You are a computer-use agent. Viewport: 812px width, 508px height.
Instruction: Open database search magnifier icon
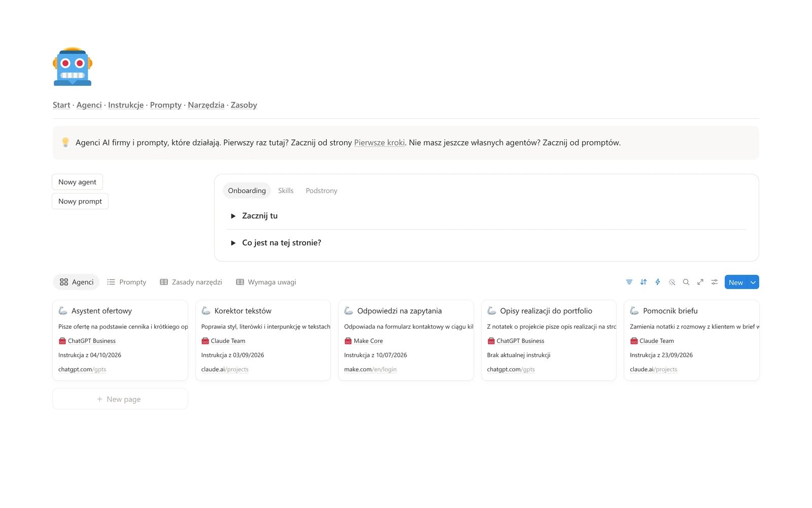coord(686,282)
